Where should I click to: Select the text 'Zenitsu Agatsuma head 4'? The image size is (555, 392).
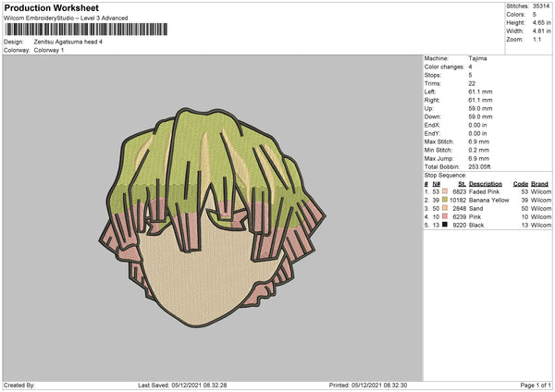68,42
